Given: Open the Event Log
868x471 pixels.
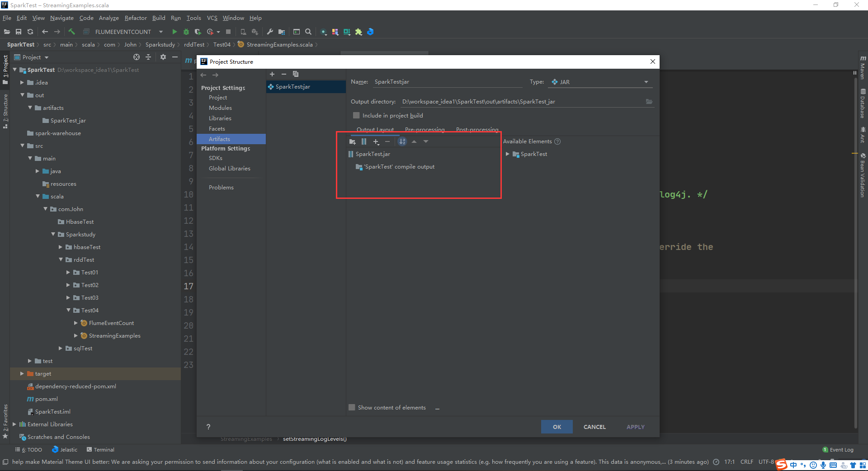Looking at the screenshot, I should (838, 450).
